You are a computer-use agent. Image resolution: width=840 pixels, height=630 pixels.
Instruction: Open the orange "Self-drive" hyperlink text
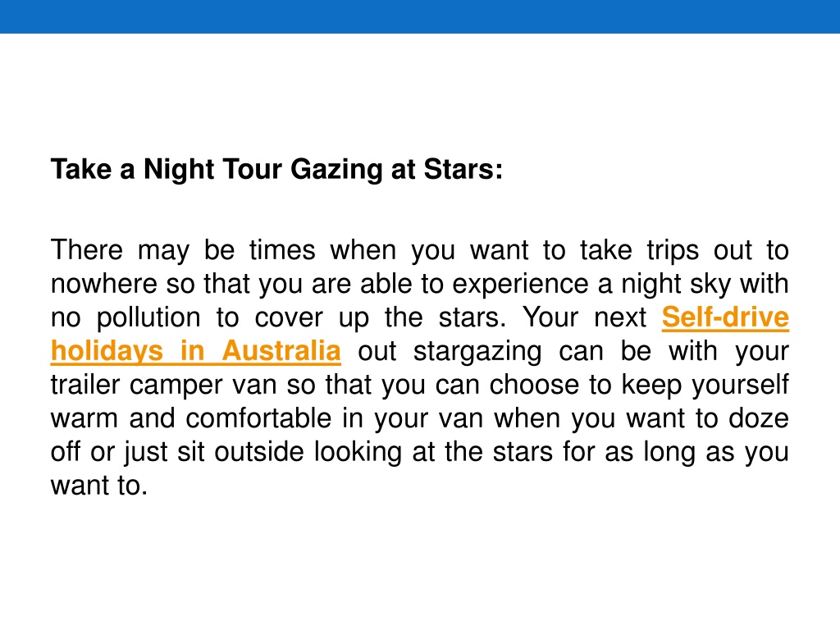click(725, 317)
